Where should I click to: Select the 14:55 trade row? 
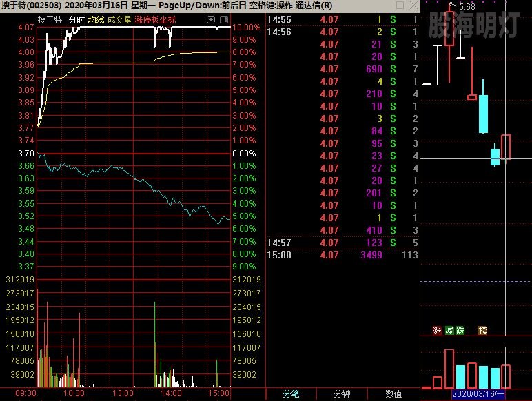pos(342,20)
